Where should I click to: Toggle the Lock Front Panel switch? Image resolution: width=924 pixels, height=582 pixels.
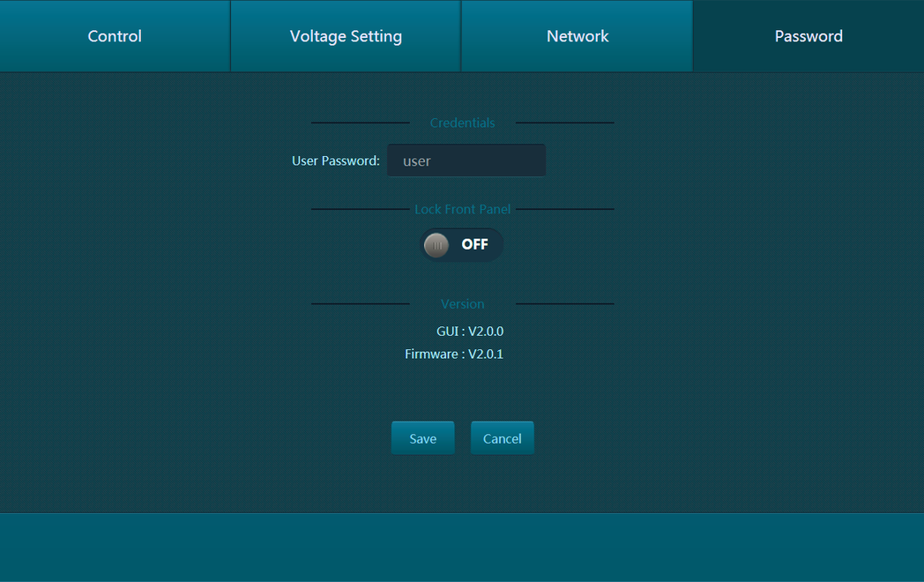[462, 244]
